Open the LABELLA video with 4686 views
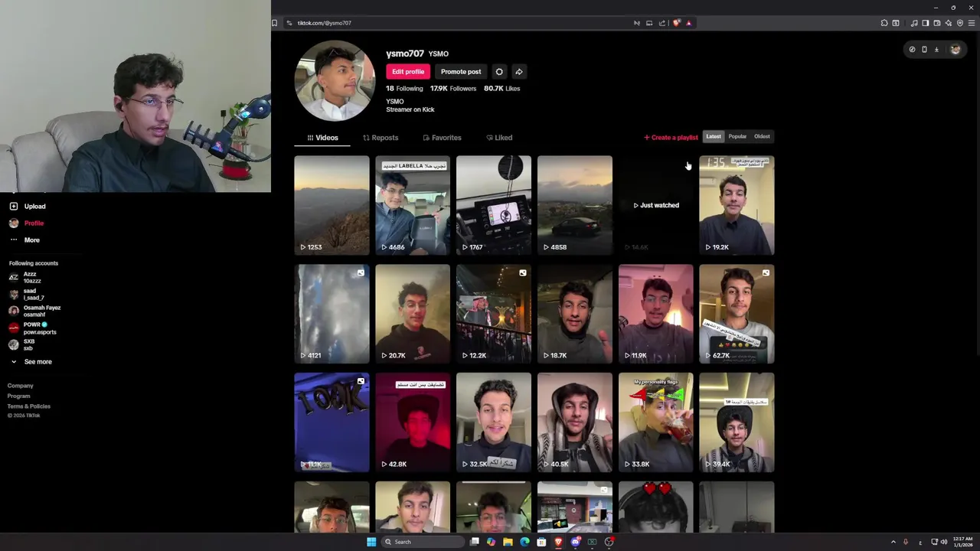Image resolution: width=980 pixels, height=551 pixels. [413, 205]
